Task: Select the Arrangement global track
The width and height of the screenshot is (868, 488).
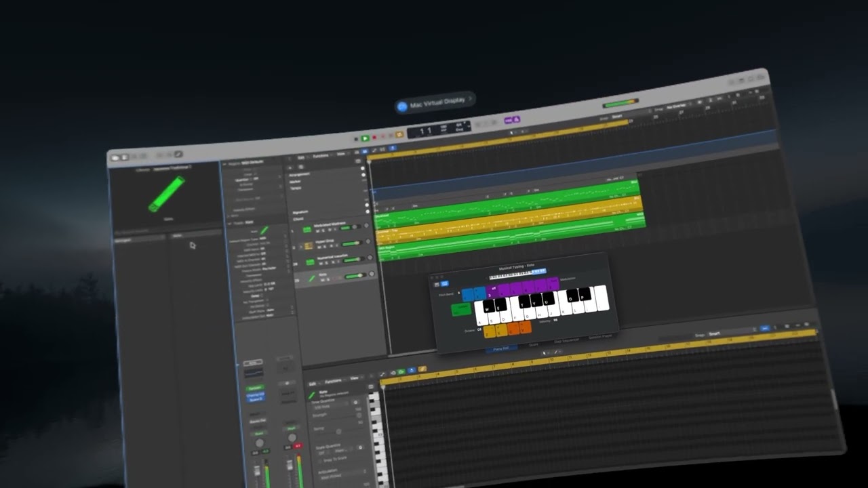Action: point(300,174)
